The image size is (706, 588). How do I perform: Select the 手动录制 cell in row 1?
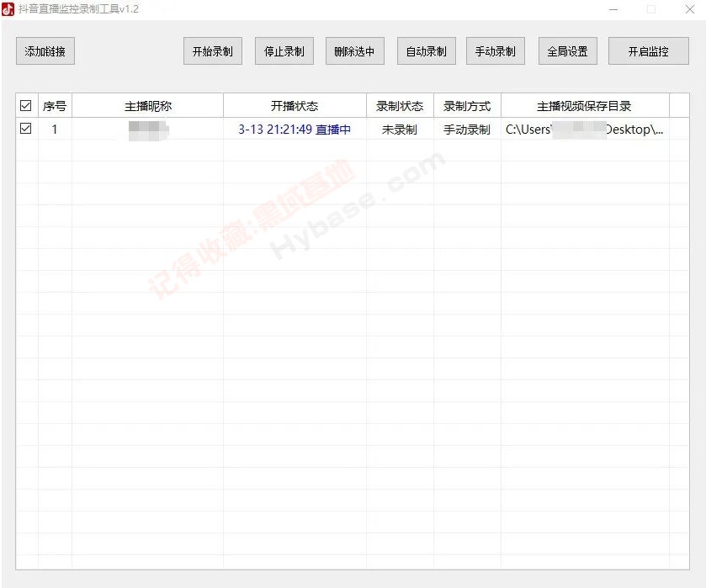pos(467,130)
